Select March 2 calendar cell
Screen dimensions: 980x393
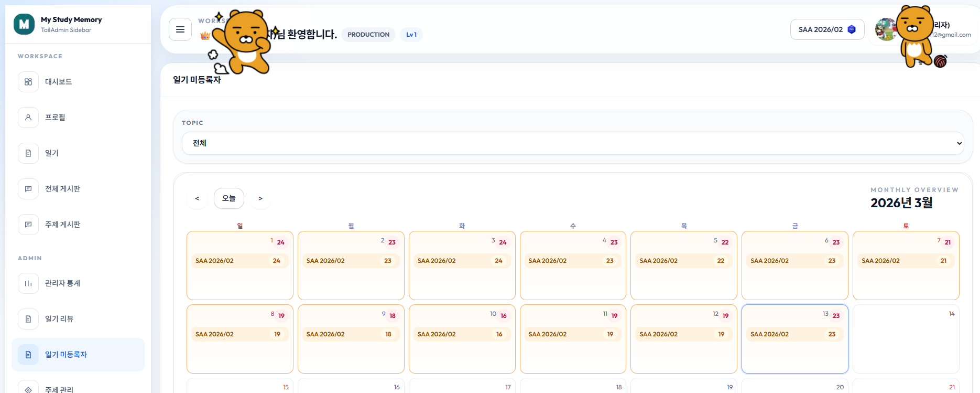click(351, 265)
